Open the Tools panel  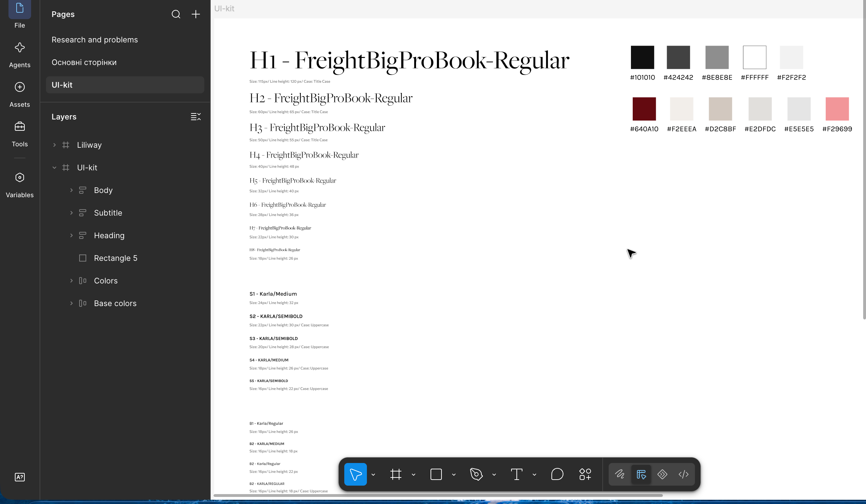click(20, 134)
